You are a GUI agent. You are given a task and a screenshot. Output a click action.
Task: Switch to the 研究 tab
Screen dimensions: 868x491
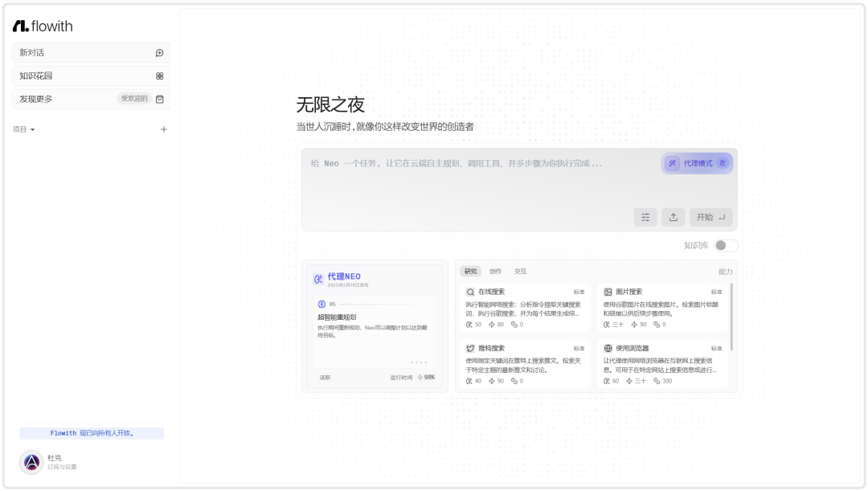tap(470, 272)
